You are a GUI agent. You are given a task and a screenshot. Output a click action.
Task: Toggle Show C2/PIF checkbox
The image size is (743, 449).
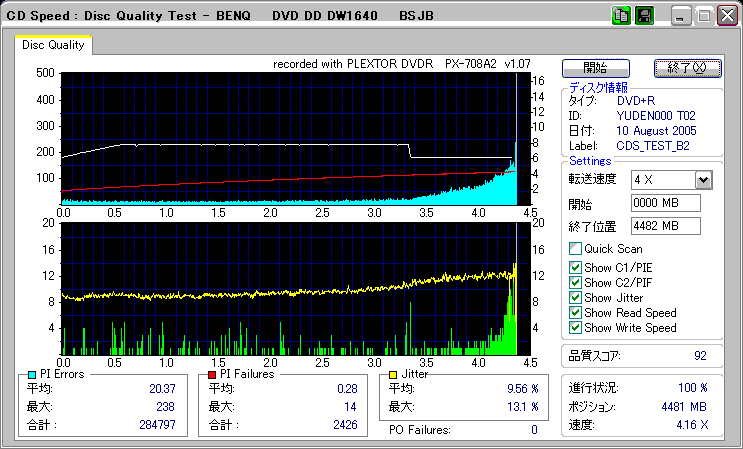(575, 282)
